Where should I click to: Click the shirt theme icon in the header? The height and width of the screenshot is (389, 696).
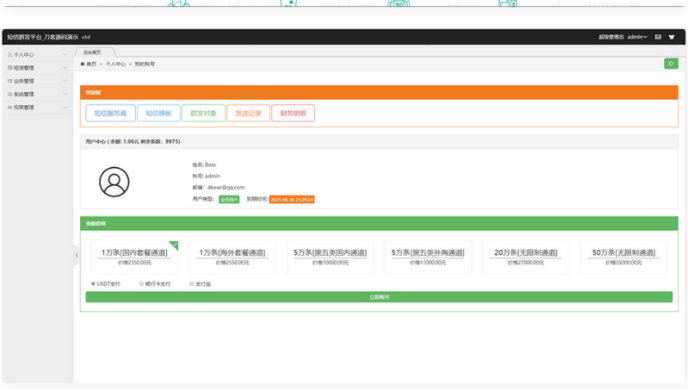pos(672,37)
